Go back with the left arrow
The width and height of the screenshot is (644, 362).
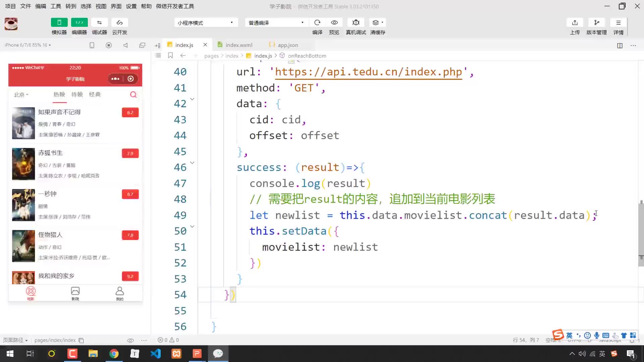(183, 55)
